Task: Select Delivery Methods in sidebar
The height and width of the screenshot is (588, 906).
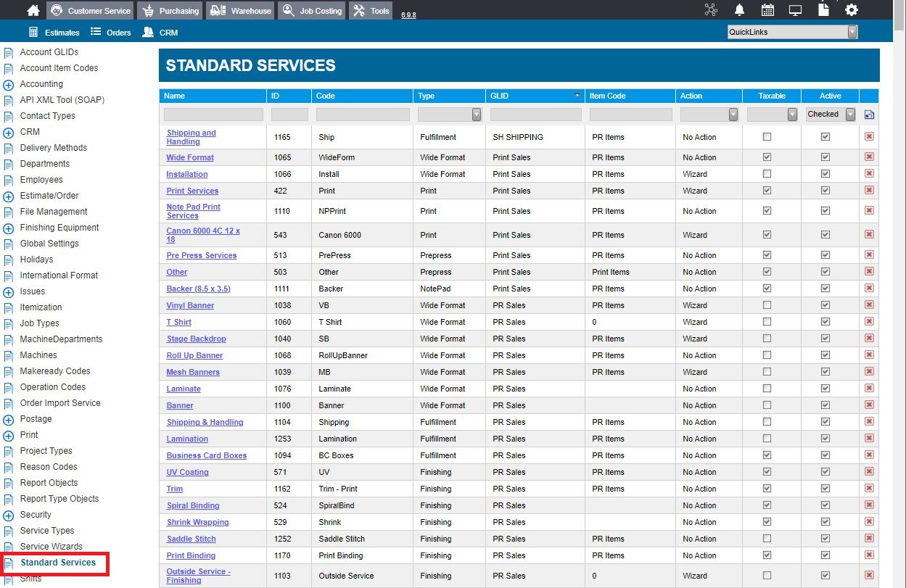Action: click(53, 148)
